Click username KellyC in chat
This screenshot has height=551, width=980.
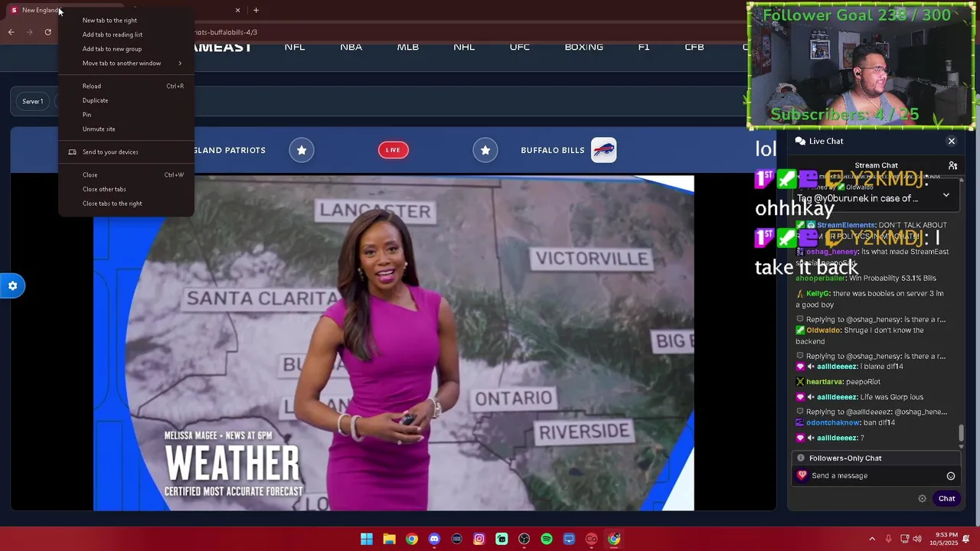click(818, 294)
